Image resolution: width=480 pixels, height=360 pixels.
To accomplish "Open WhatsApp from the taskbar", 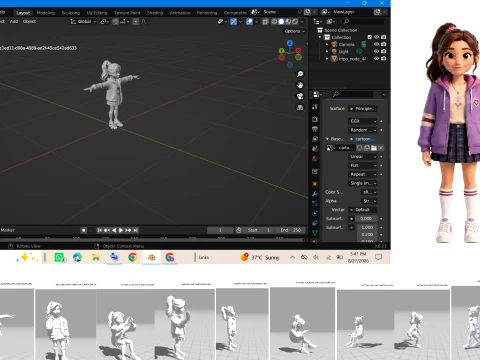I will pyautogui.click(x=59, y=257).
